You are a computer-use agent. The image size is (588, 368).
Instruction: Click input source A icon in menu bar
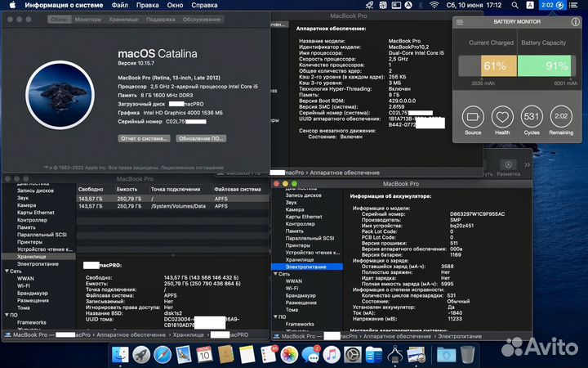click(530, 5)
